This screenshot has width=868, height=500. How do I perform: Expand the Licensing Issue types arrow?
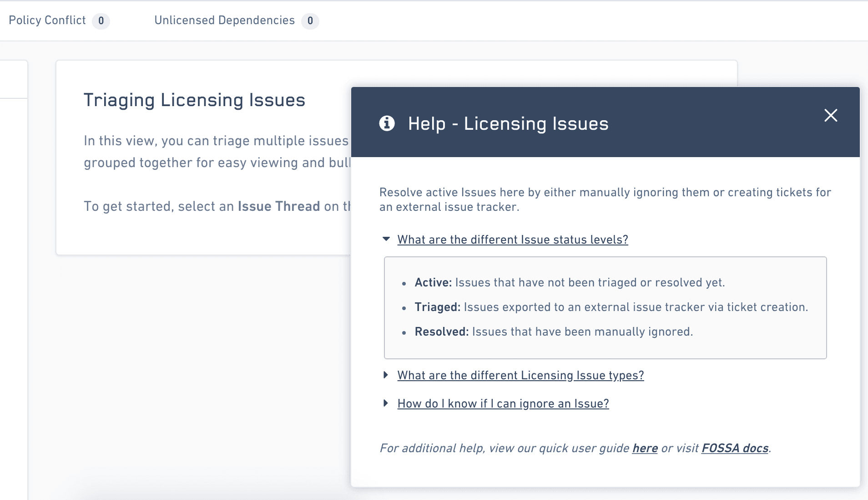(x=386, y=375)
